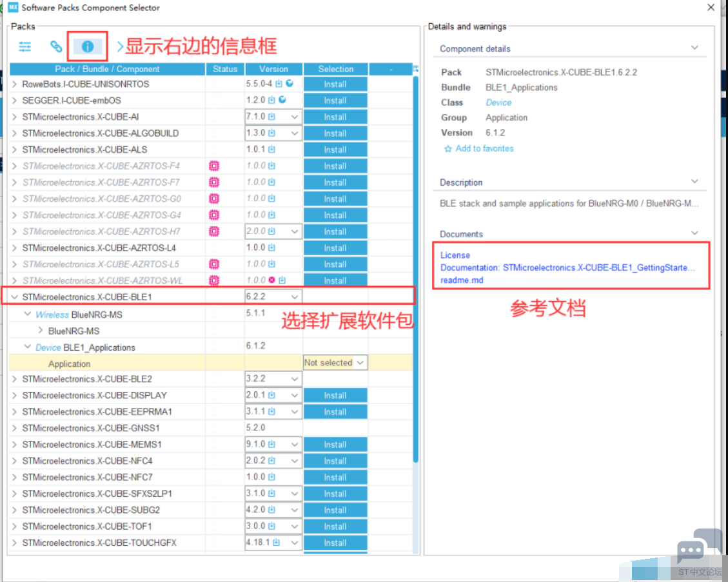Screen dimensions: 728x582
Task: Collapse the Documents section
Action: (694, 233)
